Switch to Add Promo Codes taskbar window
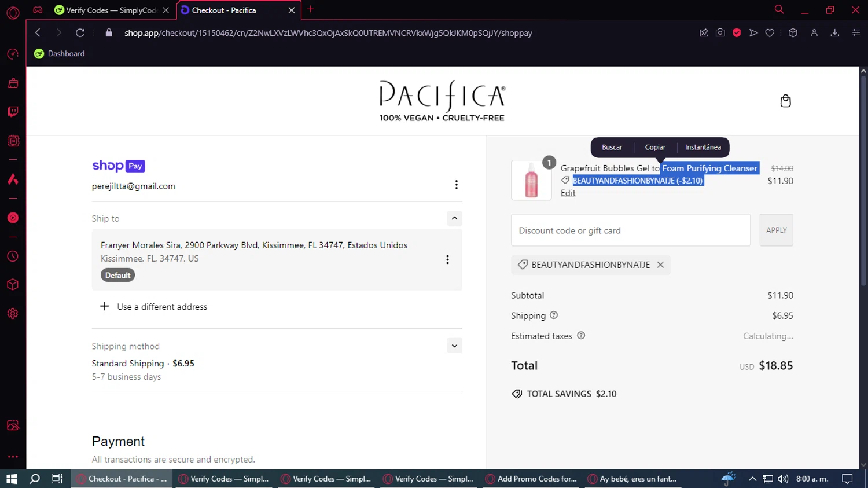Viewport: 868px width, 488px height. click(531, 479)
